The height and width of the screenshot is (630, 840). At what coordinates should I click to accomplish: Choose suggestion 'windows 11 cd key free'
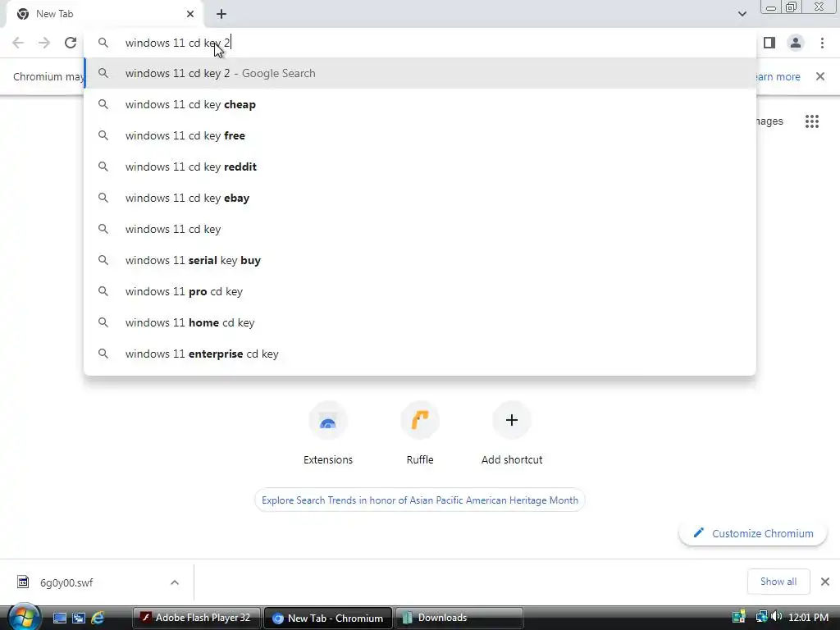(420, 135)
